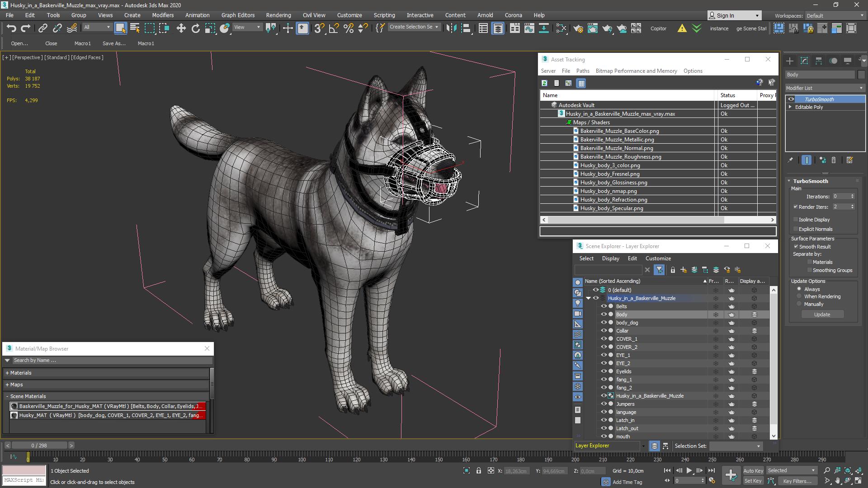Toggle the filter icon in Scene Explorer
Viewport: 868px width, 488px height.
[659, 270]
